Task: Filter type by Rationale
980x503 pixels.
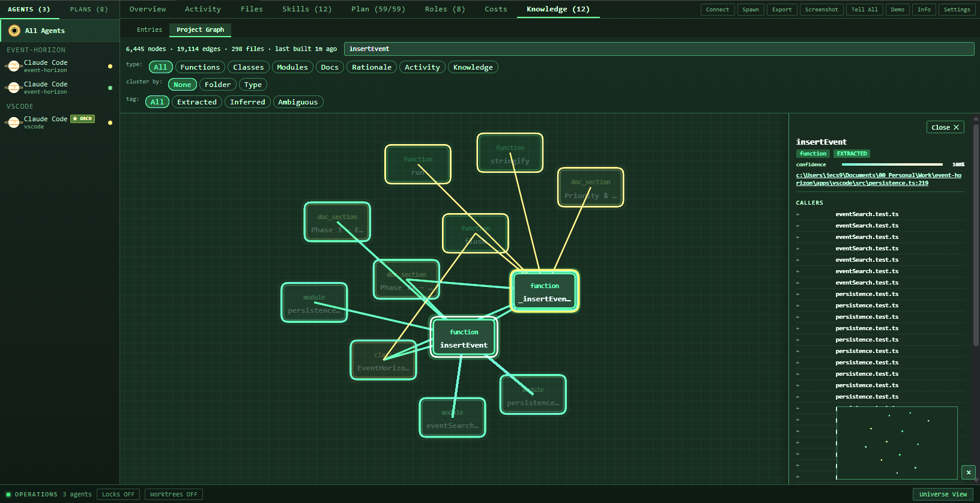Action: [x=372, y=67]
